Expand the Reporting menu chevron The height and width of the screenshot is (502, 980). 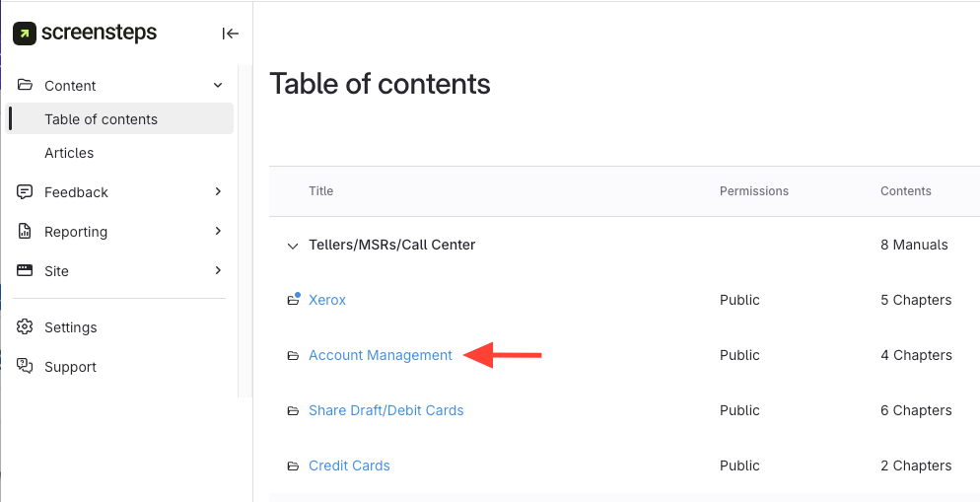(218, 232)
